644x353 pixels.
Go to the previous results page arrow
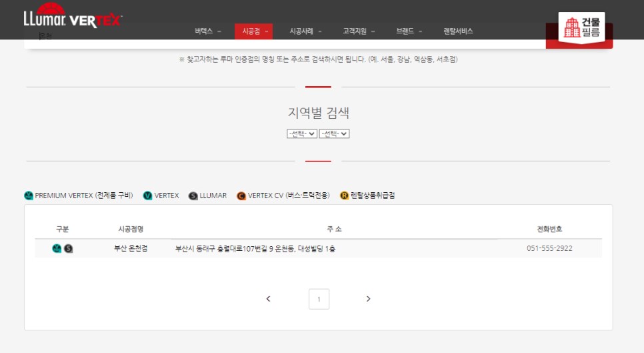point(268,299)
